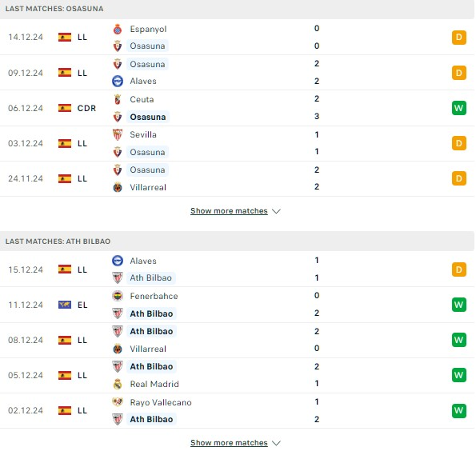The width and height of the screenshot is (476, 459).
Task: Select the Fenerbahce vs Ath Bilbao match row
Action: pos(237,305)
